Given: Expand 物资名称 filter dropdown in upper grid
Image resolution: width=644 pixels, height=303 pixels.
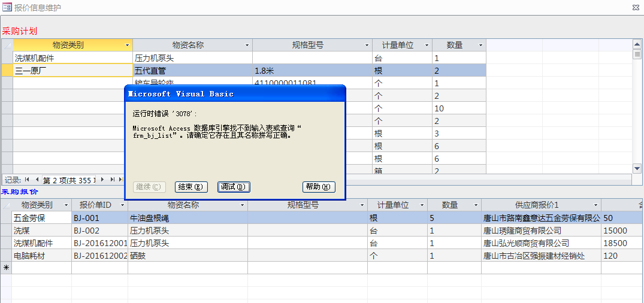Looking at the screenshot, I should (x=247, y=46).
